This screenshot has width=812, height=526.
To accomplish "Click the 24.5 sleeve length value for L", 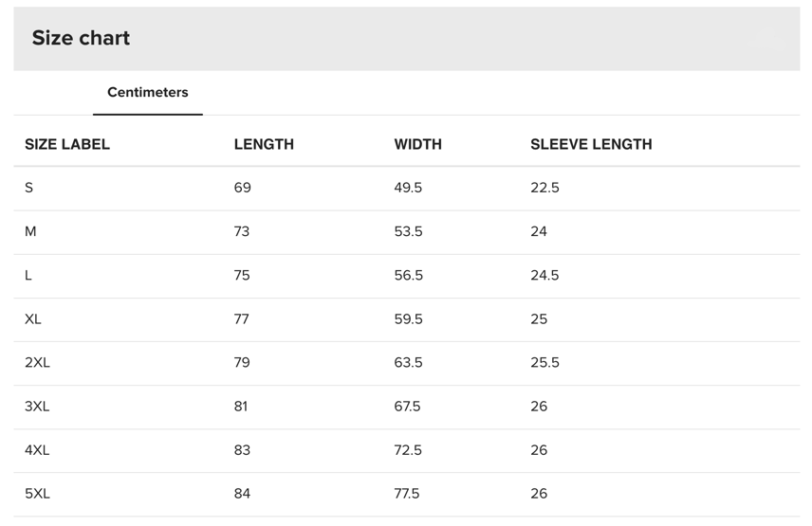I will pyautogui.click(x=544, y=275).
